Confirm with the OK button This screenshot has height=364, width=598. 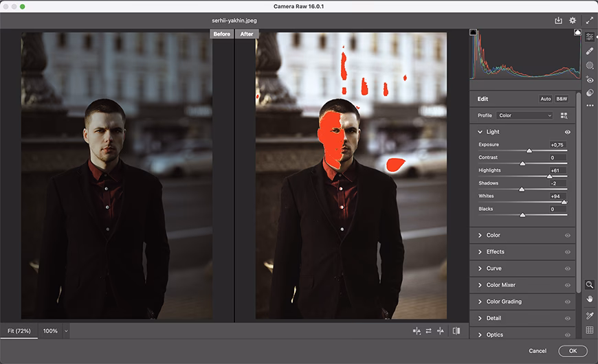pyautogui.click(x=573, y=351)
